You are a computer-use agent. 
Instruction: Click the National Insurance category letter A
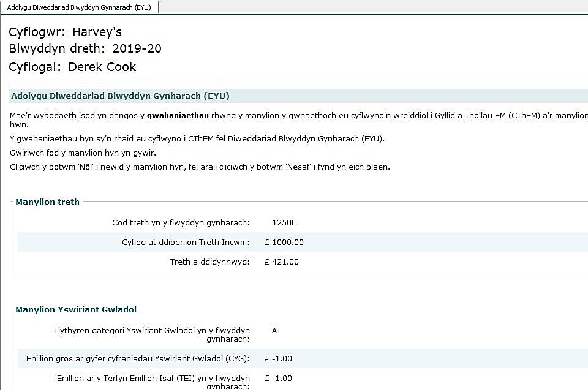[x=274, y=330]
